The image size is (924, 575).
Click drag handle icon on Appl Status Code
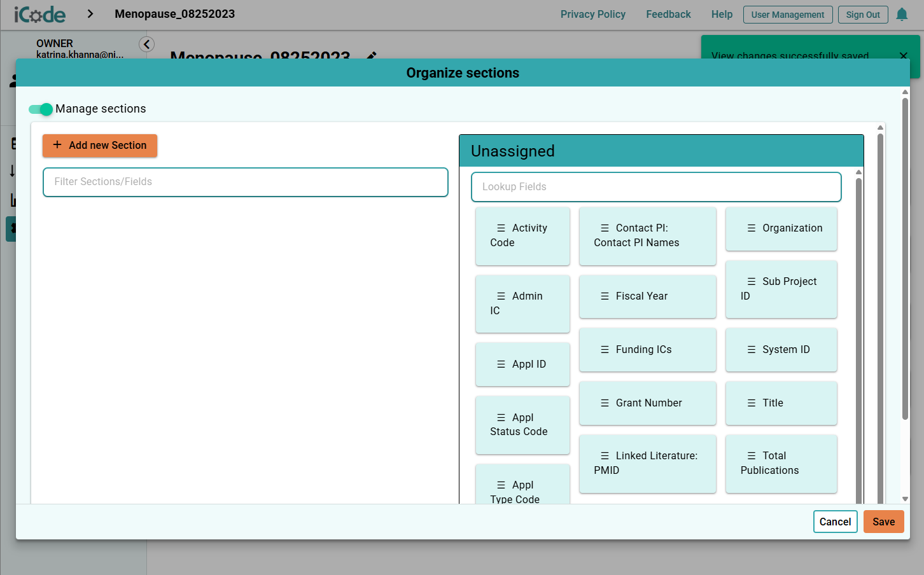point(501,417)
